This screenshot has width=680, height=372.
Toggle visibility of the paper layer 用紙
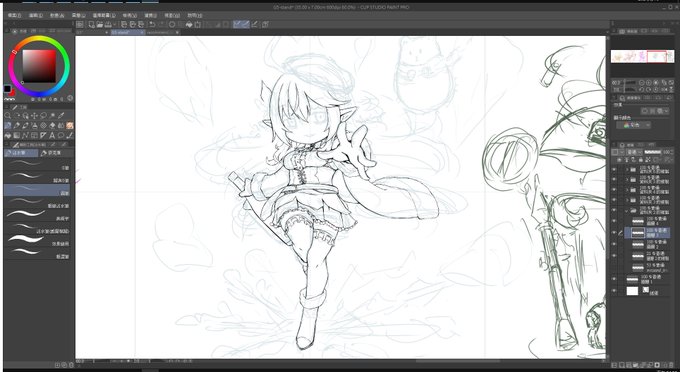click(614, 291)
